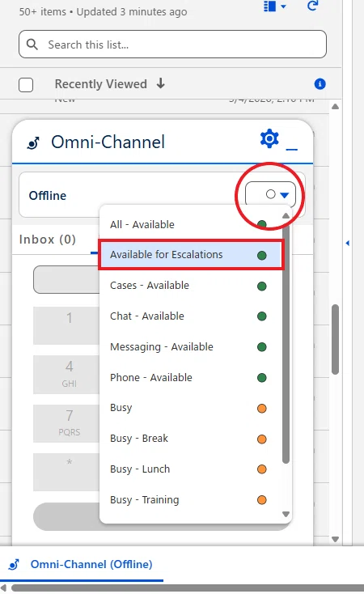Choose Busy - Break status
The width and height of the screenshot is (364, 594).
pyautogui.click(x=191, y=439)
